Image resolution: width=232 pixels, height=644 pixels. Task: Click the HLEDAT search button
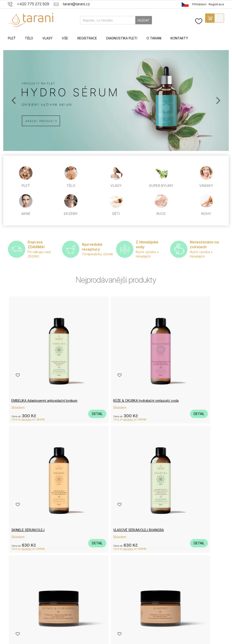[x=144, y=20]
